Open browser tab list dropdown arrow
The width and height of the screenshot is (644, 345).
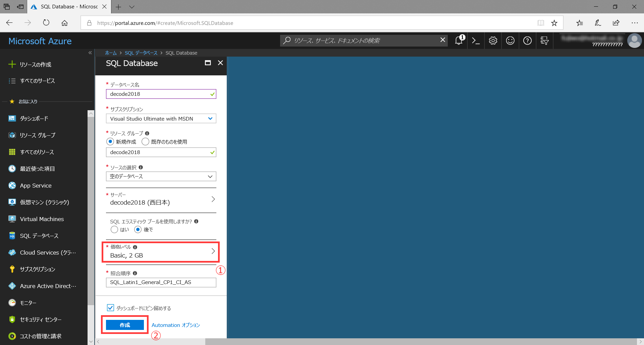(132, 7)
